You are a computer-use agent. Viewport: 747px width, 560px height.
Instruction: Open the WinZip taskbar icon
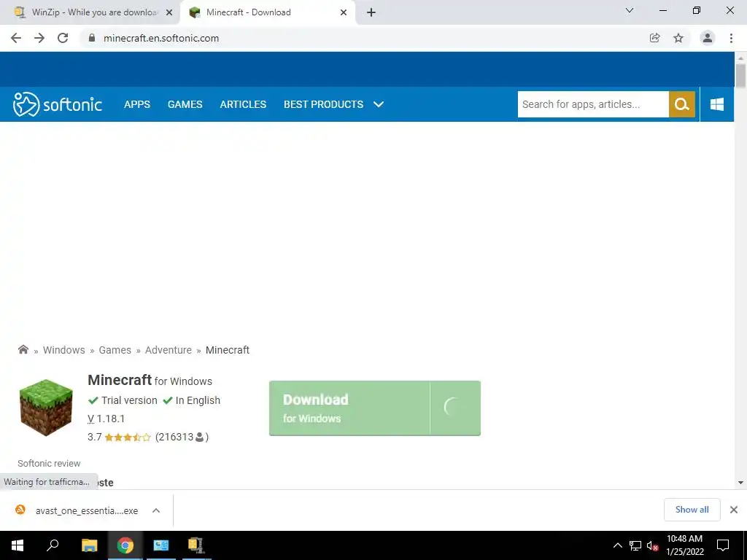tap(196, 545)
